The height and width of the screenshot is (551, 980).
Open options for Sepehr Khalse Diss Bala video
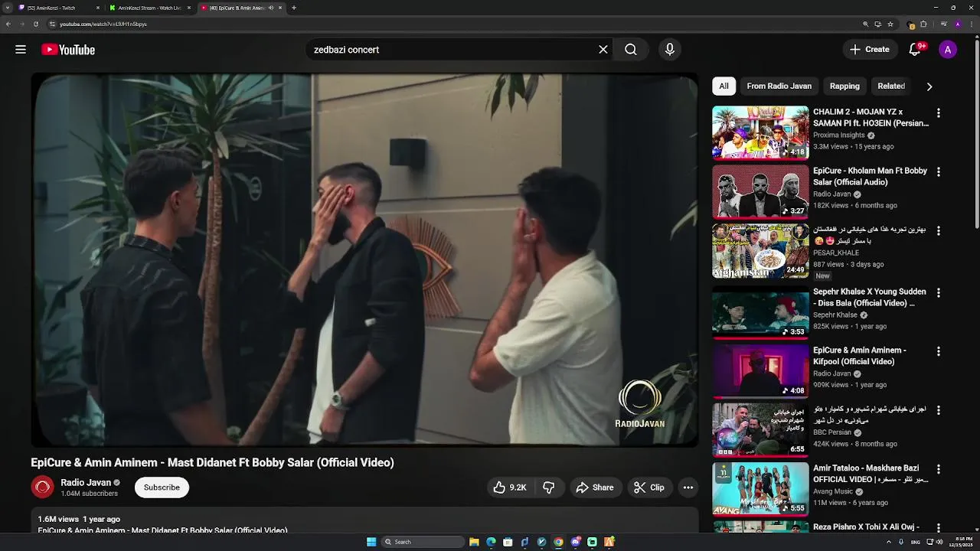coord(938,293)
